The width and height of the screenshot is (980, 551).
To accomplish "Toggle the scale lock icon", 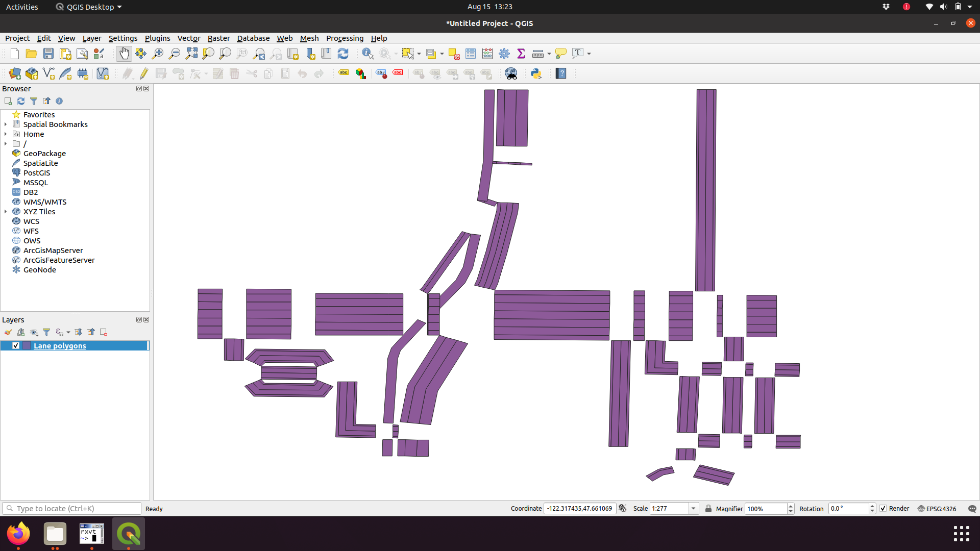I will pos(708,509).
